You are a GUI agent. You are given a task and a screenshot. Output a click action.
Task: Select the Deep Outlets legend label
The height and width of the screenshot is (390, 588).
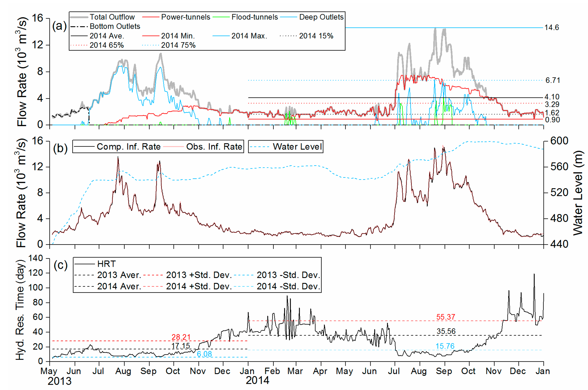click(x=321, y=17)
